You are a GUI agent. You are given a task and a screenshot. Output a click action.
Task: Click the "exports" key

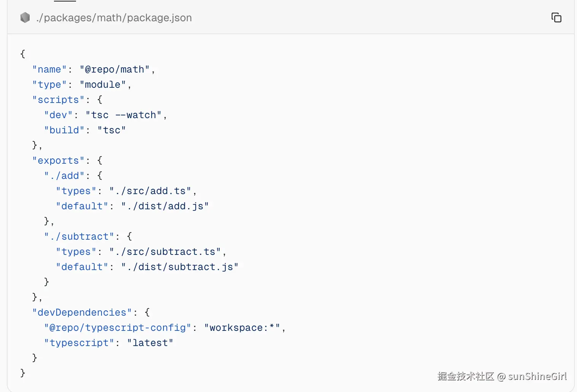[58, 161]
